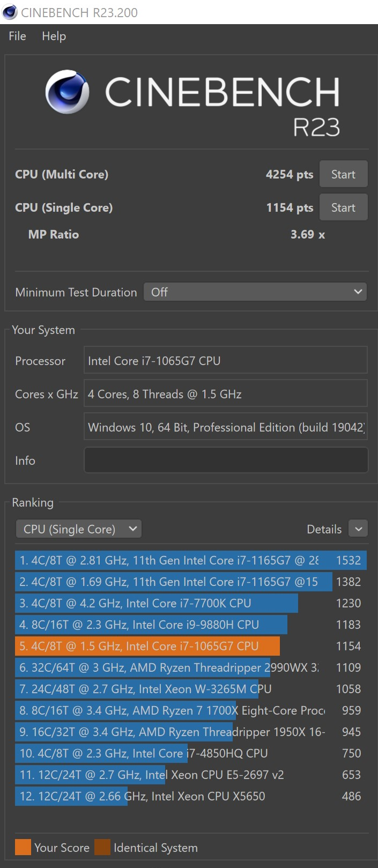Open the Minimum Test Duration dropdown

pyautogui.click(x=255, y=292)
